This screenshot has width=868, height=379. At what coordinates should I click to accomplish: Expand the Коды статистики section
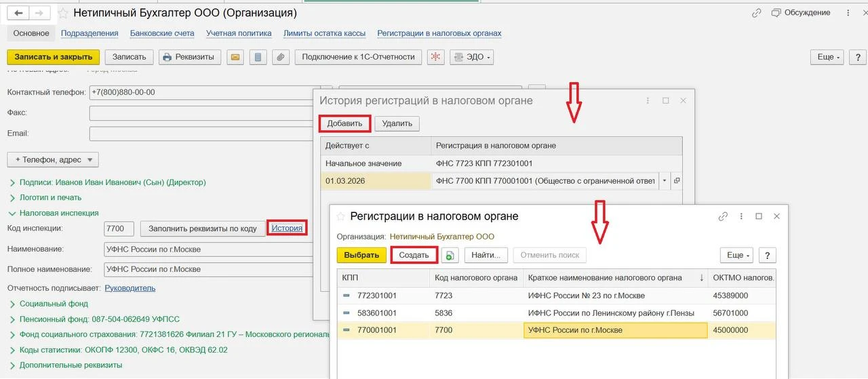12,350
